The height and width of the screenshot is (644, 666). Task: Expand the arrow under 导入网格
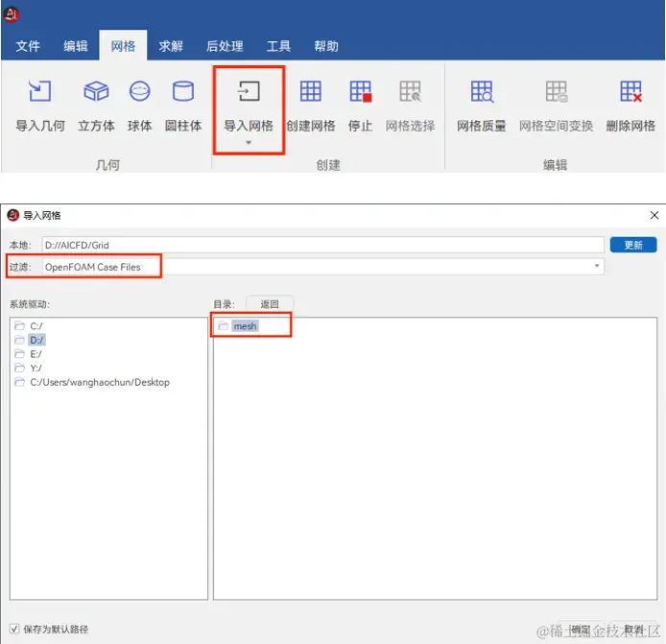tap(249, 143)
